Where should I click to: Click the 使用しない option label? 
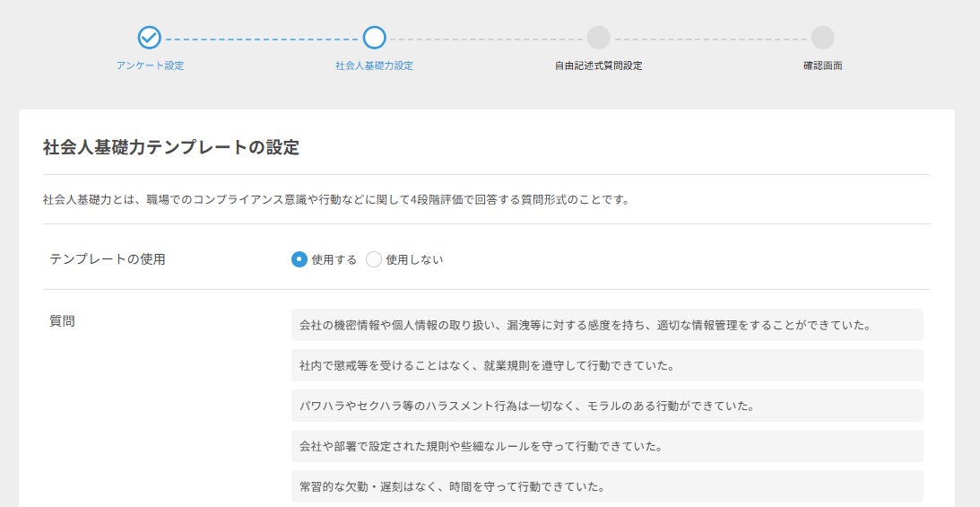click(414, 259)
